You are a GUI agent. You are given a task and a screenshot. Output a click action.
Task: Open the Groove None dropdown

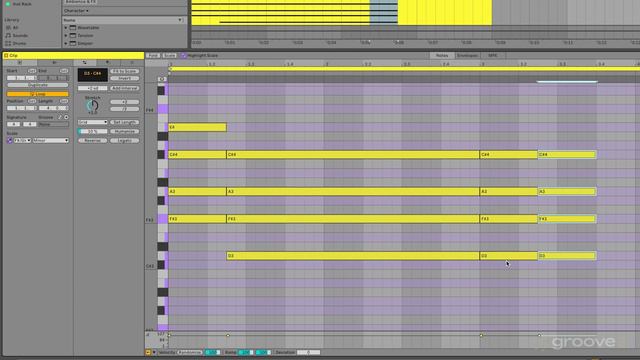(53, 124)
